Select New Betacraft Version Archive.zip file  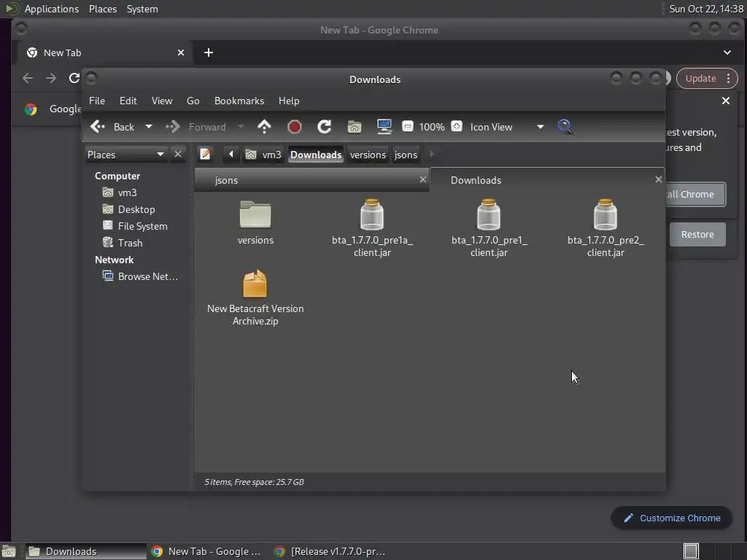[255, 297]
